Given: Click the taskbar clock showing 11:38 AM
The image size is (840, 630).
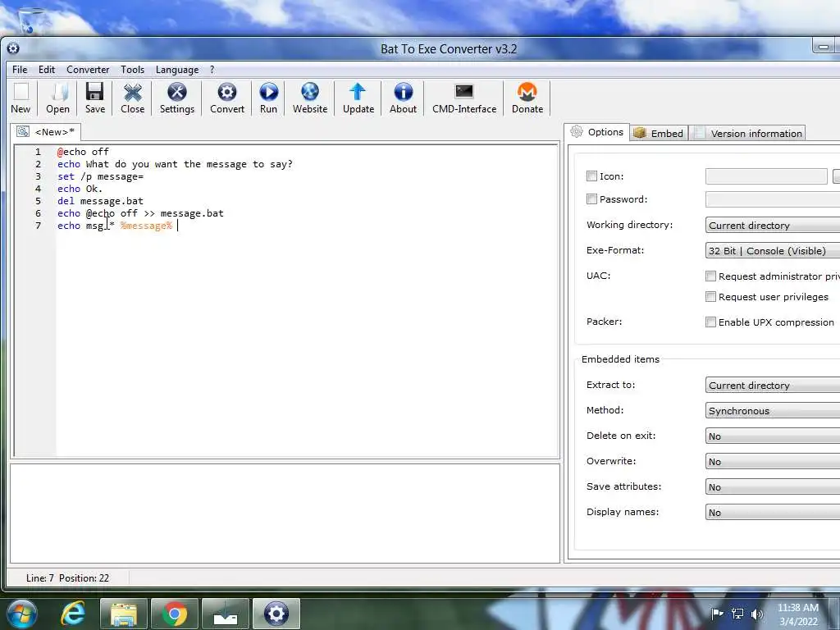Looking at the screenshot, I should coord(797,614).
